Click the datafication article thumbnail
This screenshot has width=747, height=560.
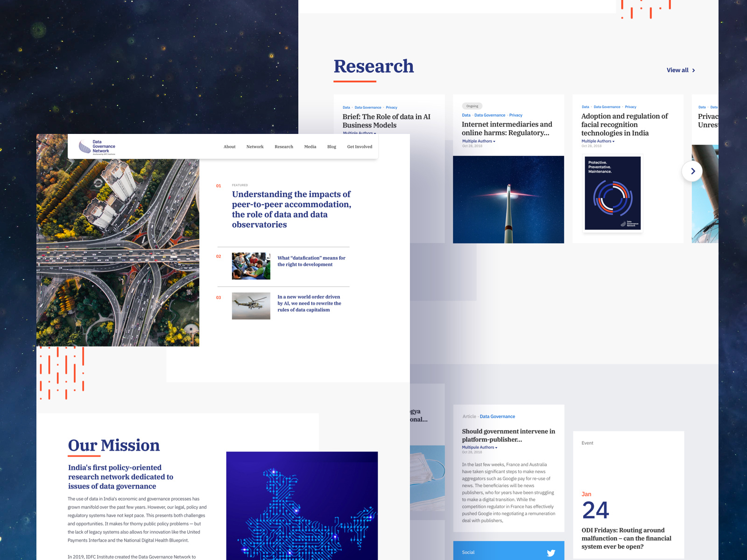click(251, 266)
